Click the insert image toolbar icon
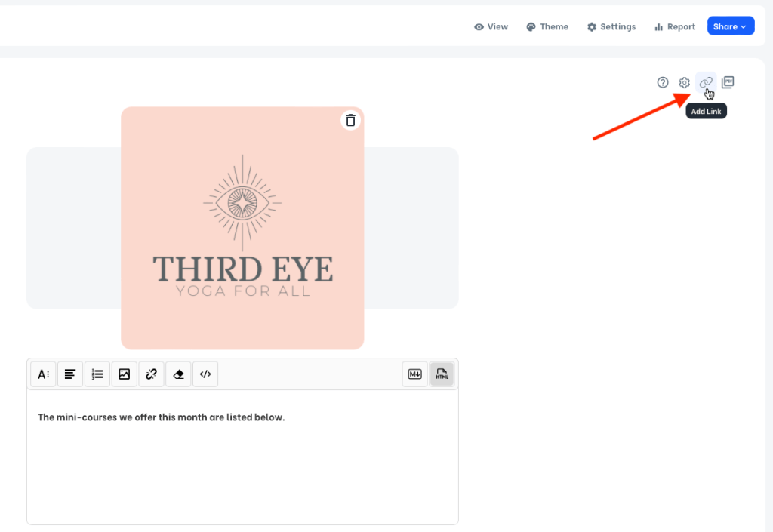This screenshot has height=532, width=773. 125,374
